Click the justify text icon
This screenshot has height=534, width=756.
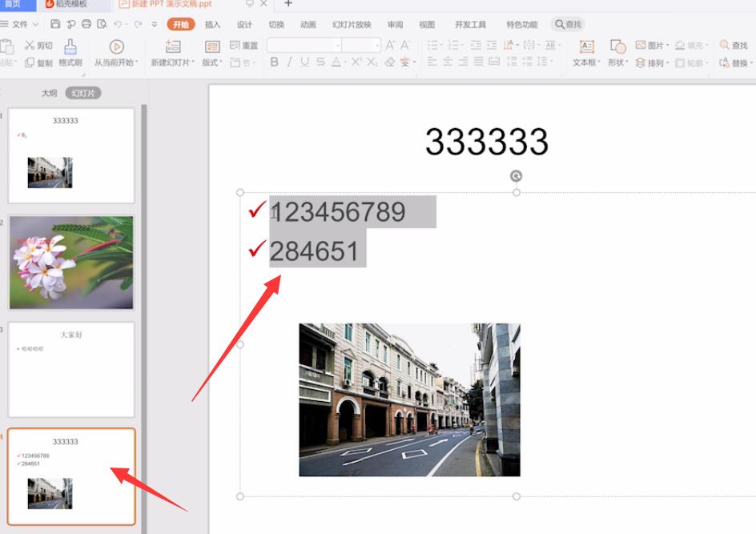click(479, 62)
